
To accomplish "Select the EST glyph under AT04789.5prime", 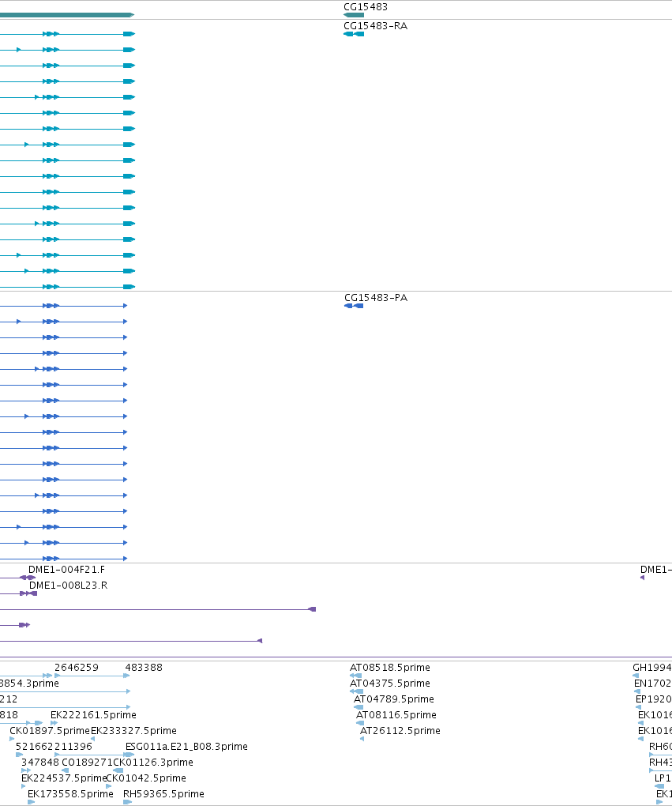I will (x=359, y=707).
